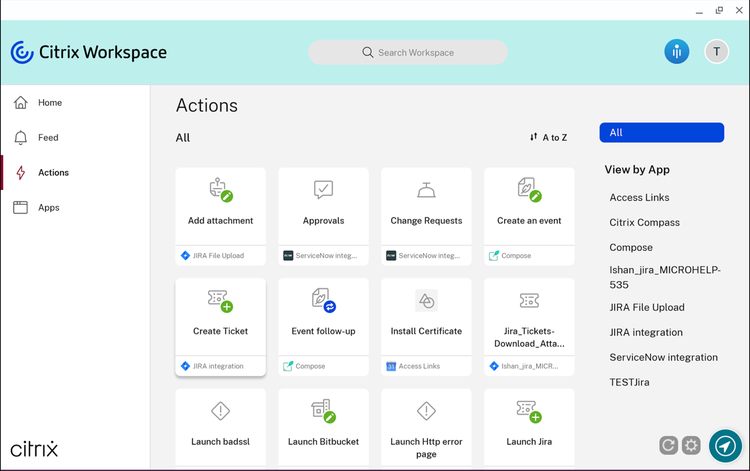Open the settings gear icon at bottom

[x=691, y=446]
